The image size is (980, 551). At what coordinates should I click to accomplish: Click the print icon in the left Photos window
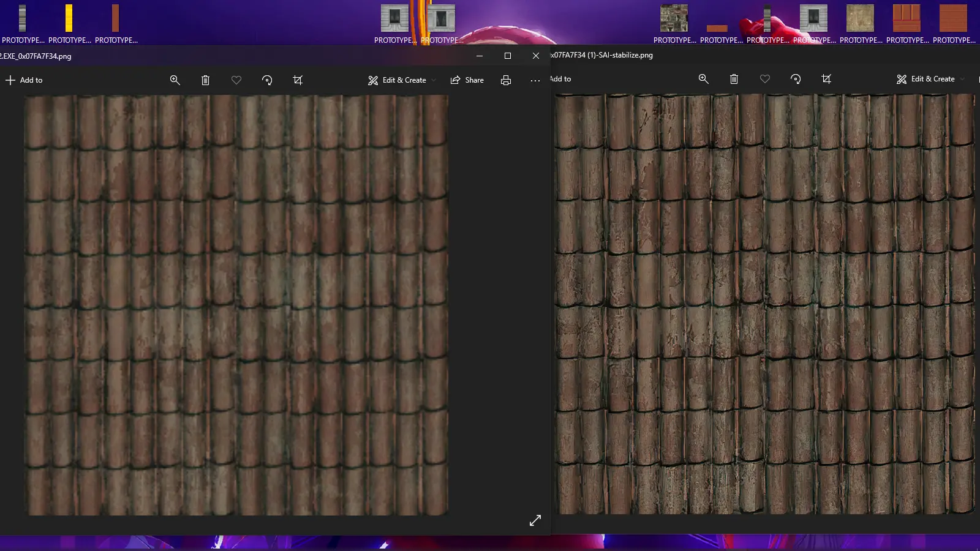(506, 80)
